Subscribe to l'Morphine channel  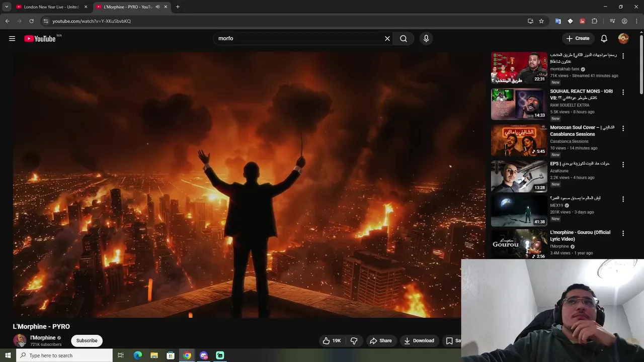pos(87,341)
